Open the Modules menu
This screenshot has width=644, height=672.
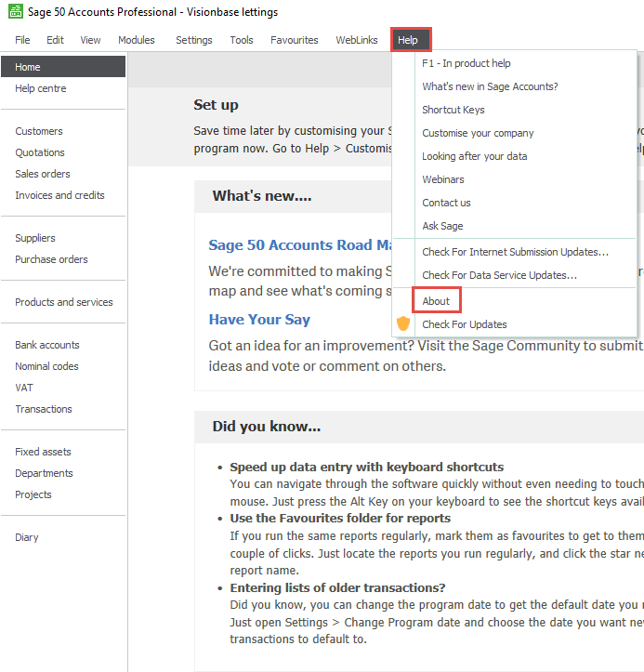coord(137,40)
